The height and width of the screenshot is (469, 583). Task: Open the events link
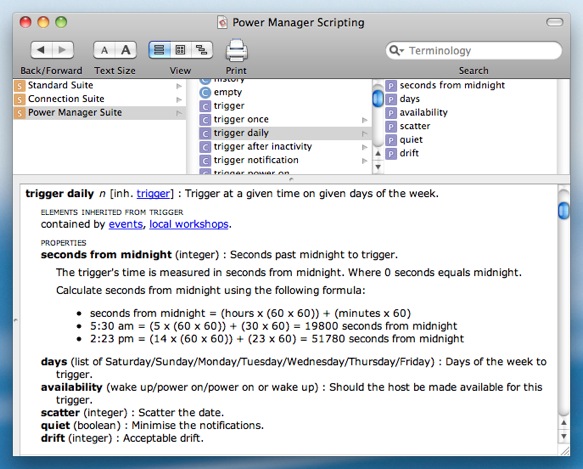126,224
